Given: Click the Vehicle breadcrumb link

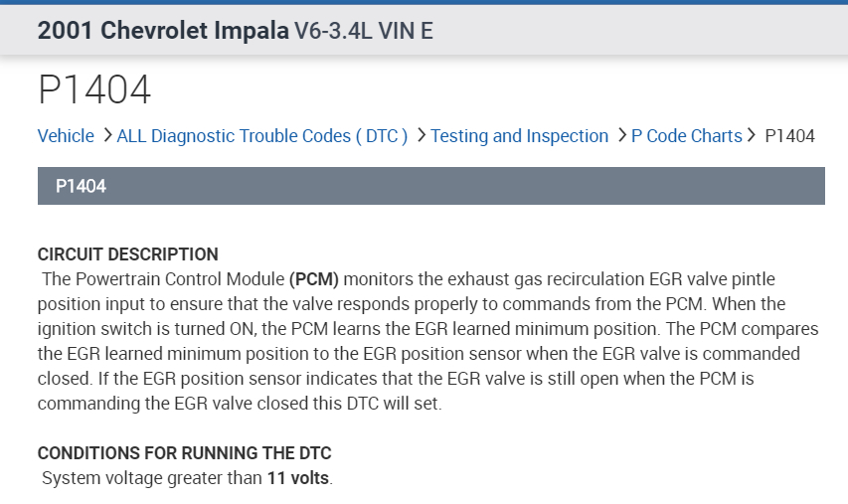Looking at the screenshot, I should tap(66, 136).
